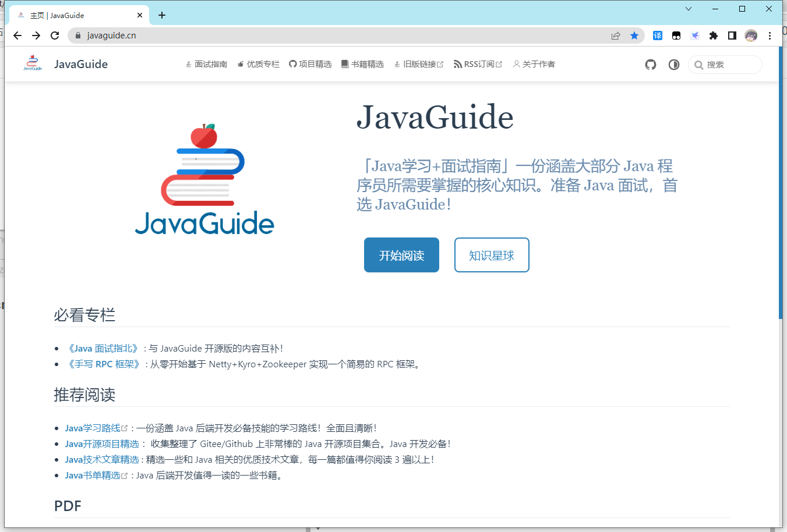Open the 《手写 RPC 框架》 link

pyautogui.click(x=104, y=364)
